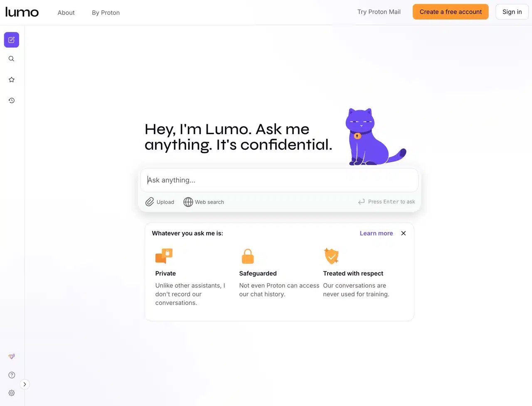
Task: Expand the sidebar with chevron arrow
Action: point(25,384)
